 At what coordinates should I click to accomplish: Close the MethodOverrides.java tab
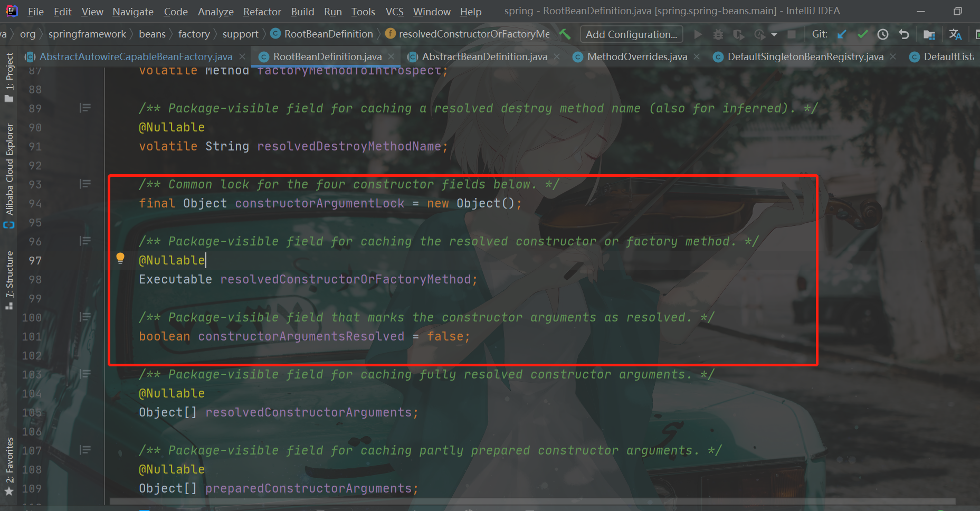point(697,56)
